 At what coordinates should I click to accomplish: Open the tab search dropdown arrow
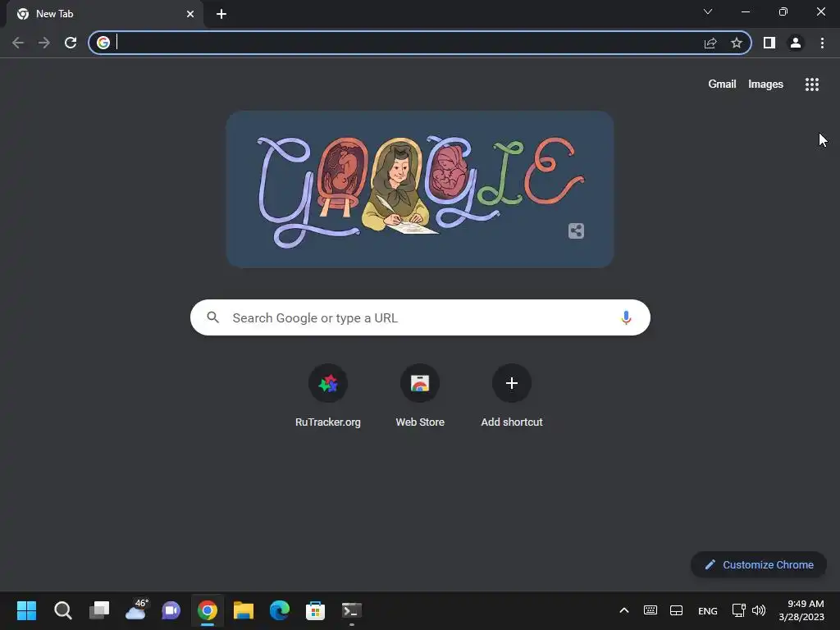708,11
